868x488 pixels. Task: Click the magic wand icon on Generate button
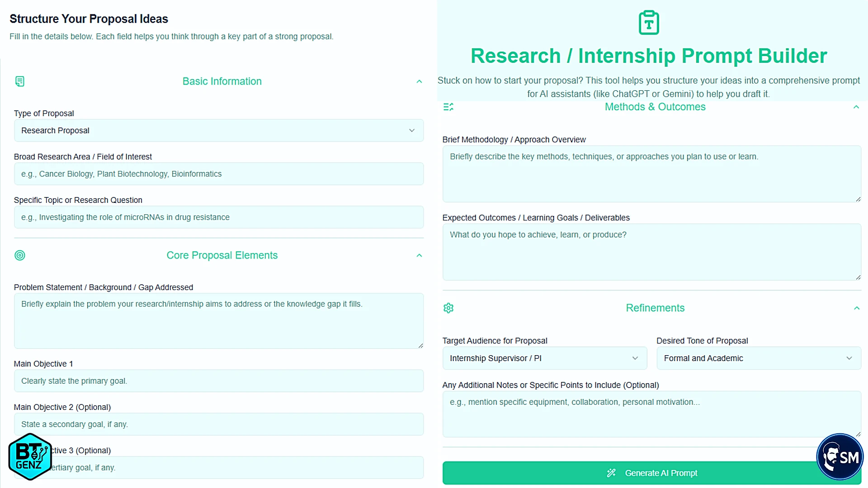pos(611,473)
